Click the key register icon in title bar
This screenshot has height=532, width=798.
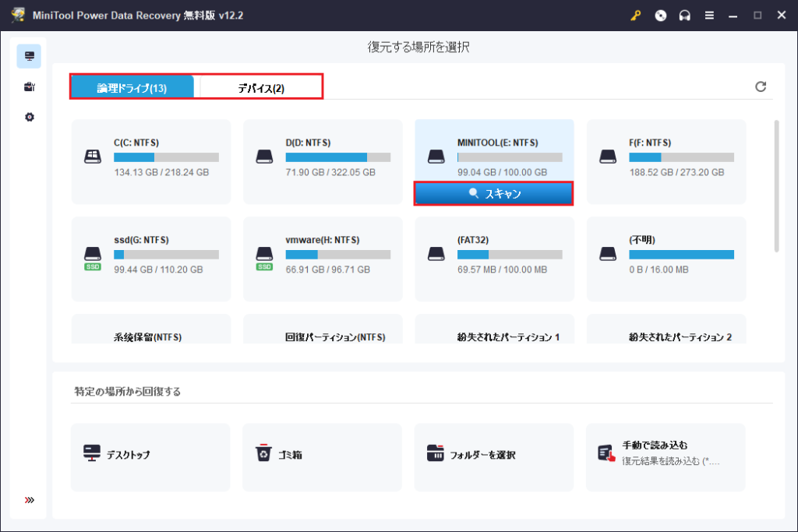(x=636, y=16)
